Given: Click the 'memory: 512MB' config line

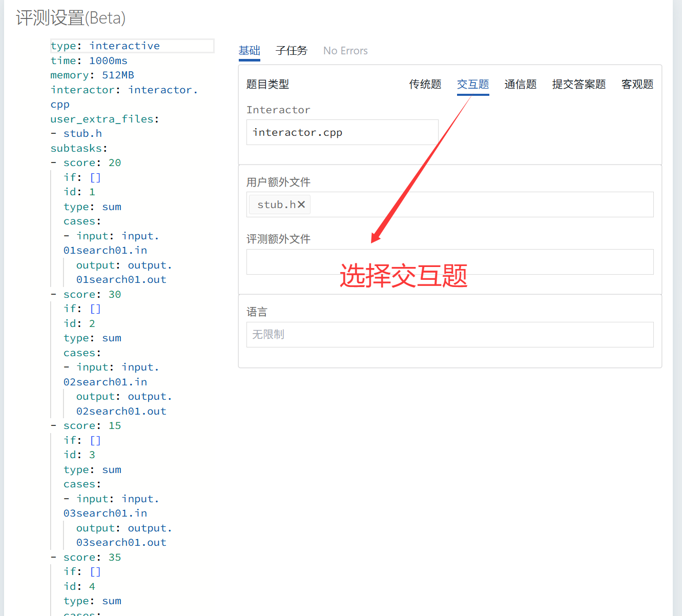Looking at the screenshot, I should pyautogui.click(x=92, y=75).
